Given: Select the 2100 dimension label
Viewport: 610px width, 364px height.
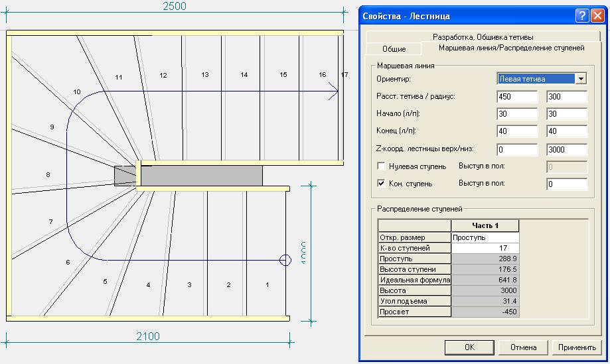Looking at the screenshot, I should (x=148, y=336).
